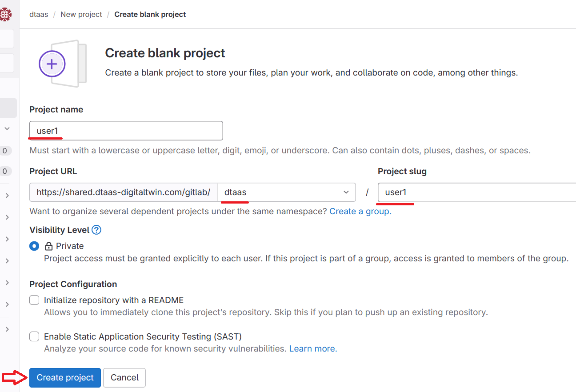Enable "Initialize repository with a README"
The height and width of the screenshot is (392, 576).
34,300
